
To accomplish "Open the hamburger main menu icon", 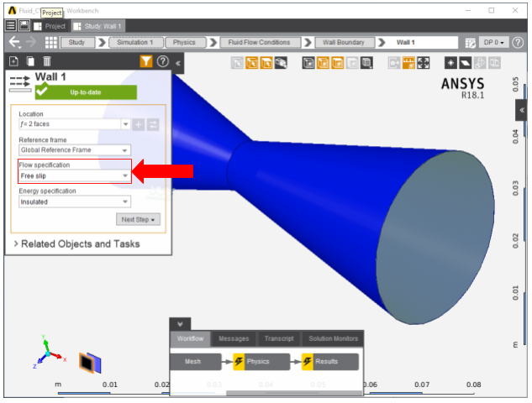I will click(x=11, y=25).
